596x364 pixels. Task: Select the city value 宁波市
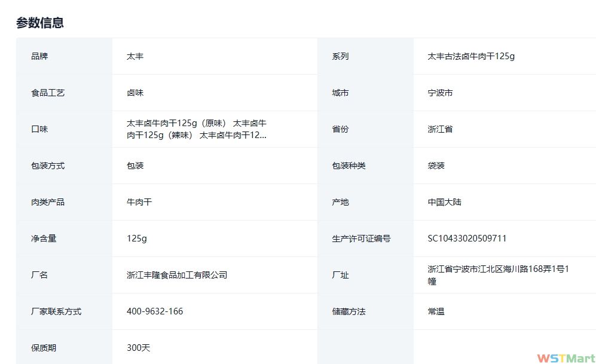click(440, 93)
